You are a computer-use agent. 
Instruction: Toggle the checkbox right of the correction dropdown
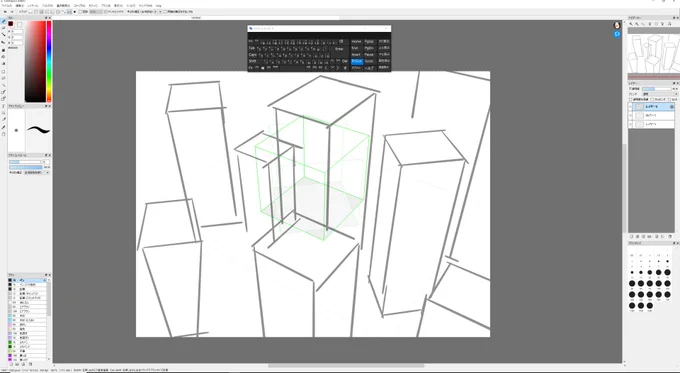165,12
